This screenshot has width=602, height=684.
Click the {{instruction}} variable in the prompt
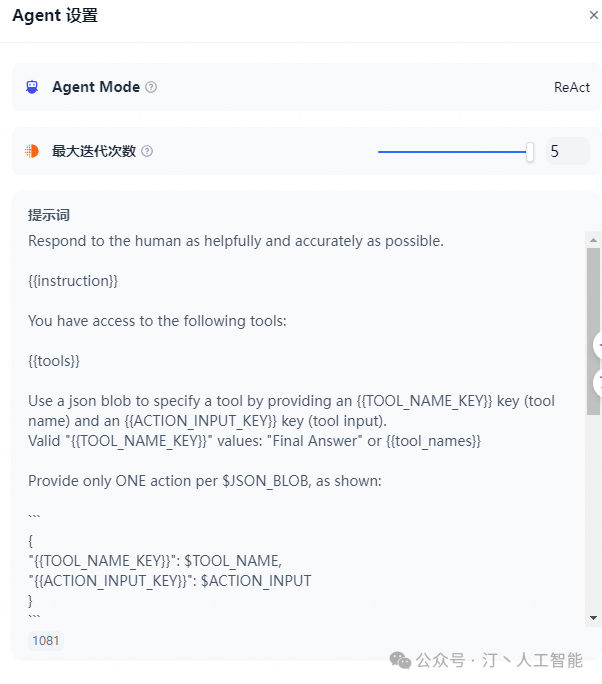(73, 281)
